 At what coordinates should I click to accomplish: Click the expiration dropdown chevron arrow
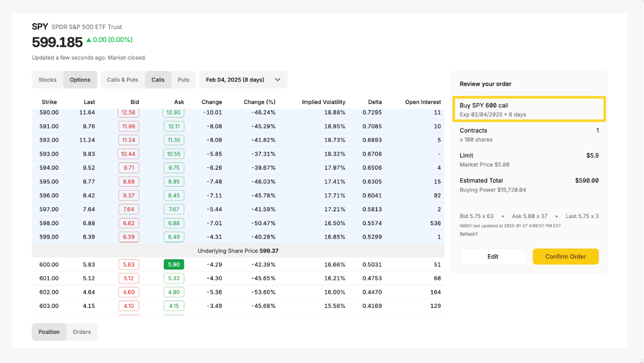pyautogui.click(x=278, y=80)
